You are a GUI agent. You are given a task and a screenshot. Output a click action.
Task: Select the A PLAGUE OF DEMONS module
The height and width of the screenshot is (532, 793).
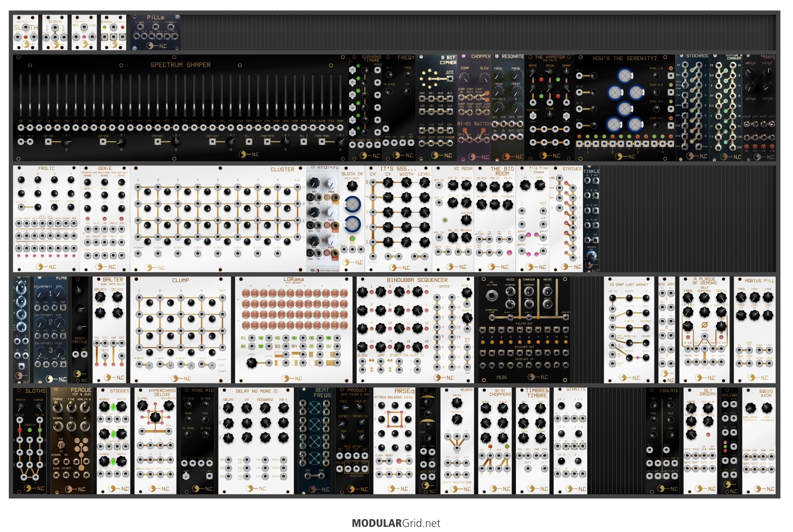coord(705,330)
